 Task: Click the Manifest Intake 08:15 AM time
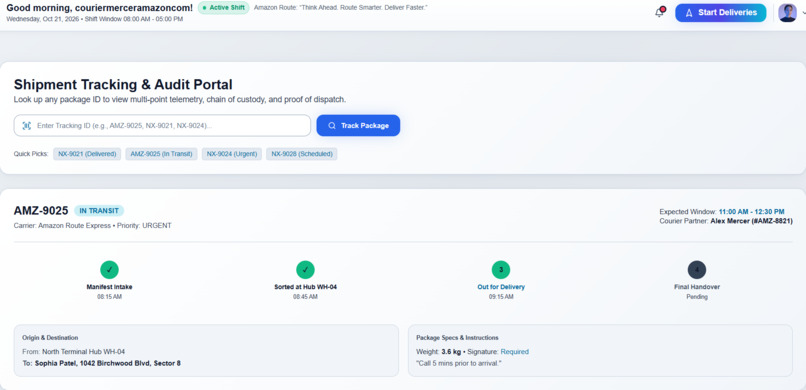click(109, 297)
